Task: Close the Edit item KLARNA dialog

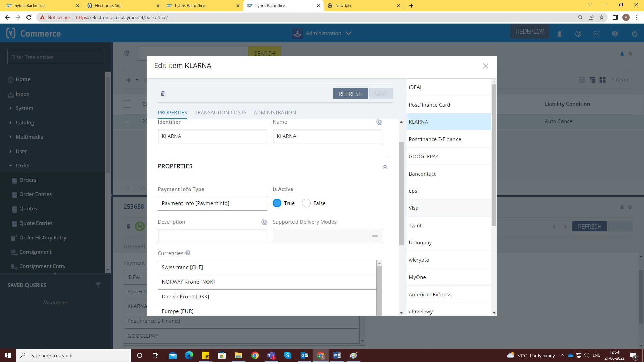Action: (x=485, y=66)
